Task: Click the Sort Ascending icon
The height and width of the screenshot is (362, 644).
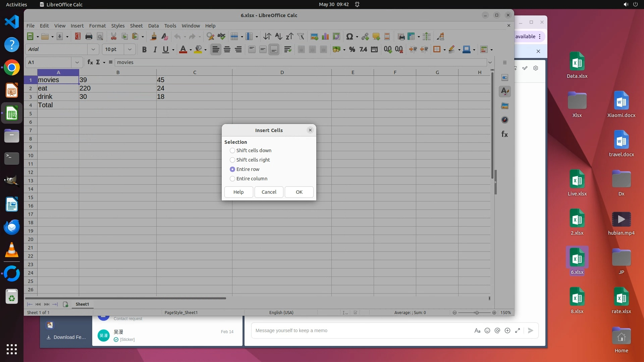Action: point(278,37)
